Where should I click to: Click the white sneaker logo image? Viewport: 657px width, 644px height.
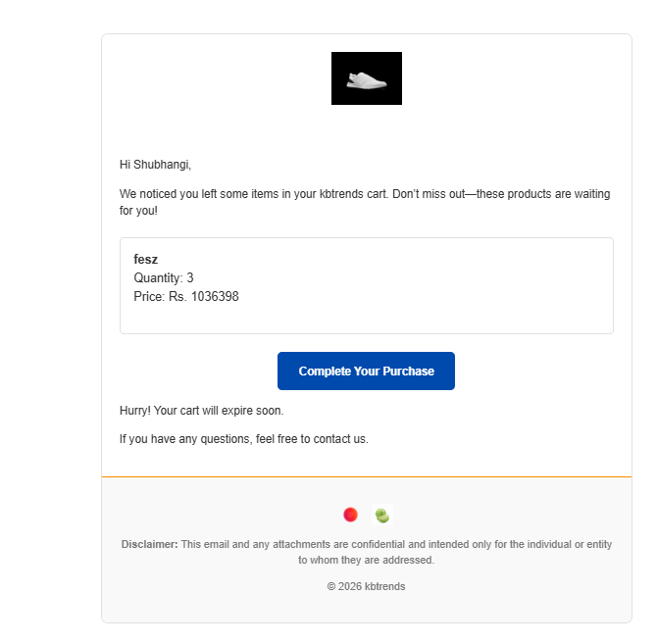[366, 78]
